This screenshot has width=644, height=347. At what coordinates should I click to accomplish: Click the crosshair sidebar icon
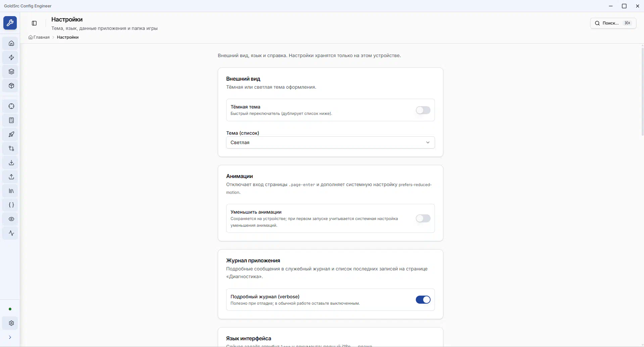point(11,106)
